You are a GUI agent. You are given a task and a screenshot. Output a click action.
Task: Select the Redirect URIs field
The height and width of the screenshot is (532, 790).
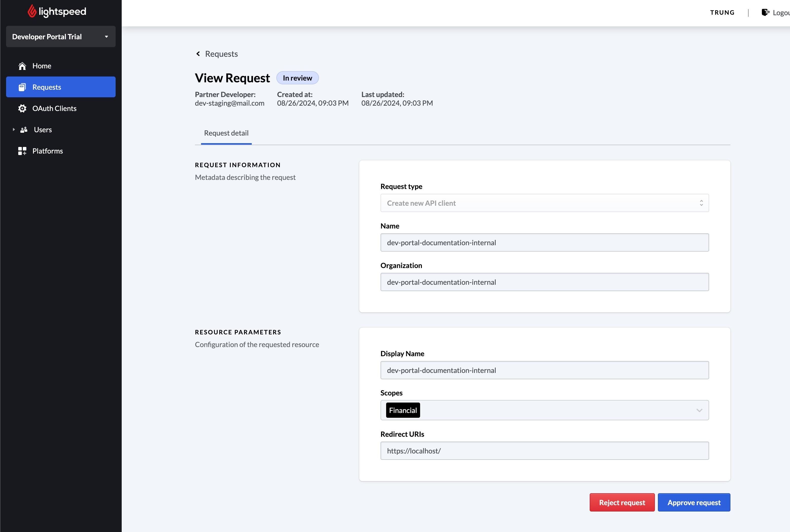[544, 451]
